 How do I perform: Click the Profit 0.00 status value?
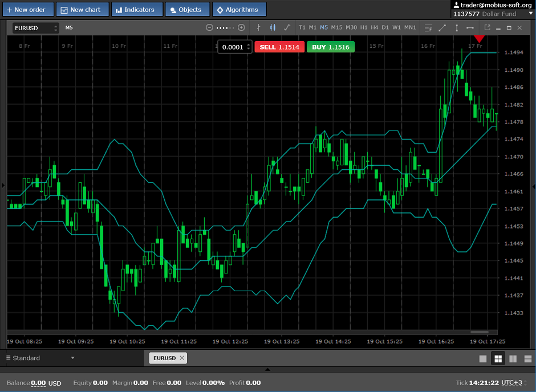pos(253,383)
